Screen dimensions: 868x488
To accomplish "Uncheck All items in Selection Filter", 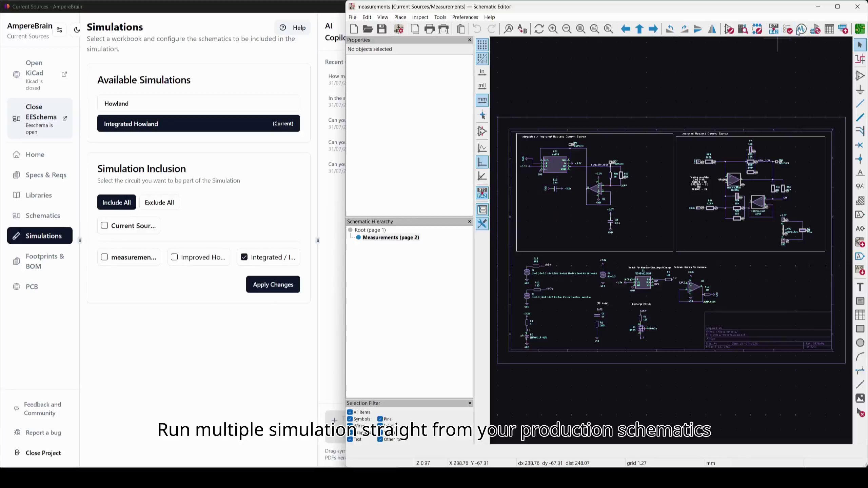I will point(350,412).
